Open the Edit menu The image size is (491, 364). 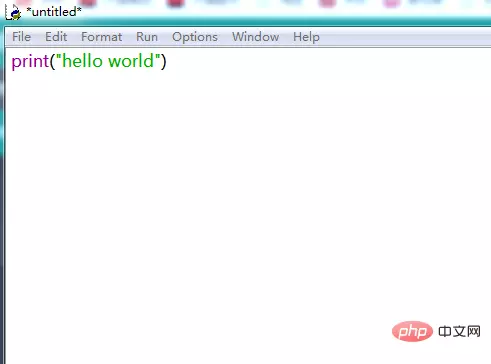click(56, 37)
